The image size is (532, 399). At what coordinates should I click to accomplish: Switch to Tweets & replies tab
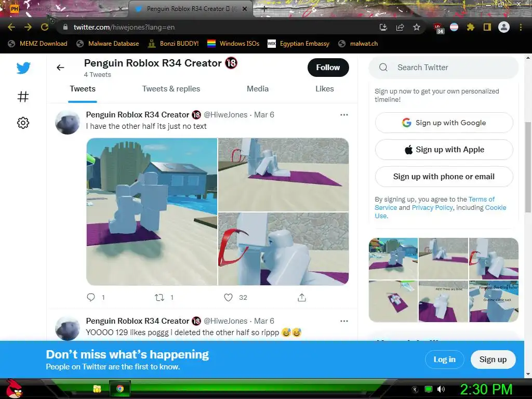(171, 89)
